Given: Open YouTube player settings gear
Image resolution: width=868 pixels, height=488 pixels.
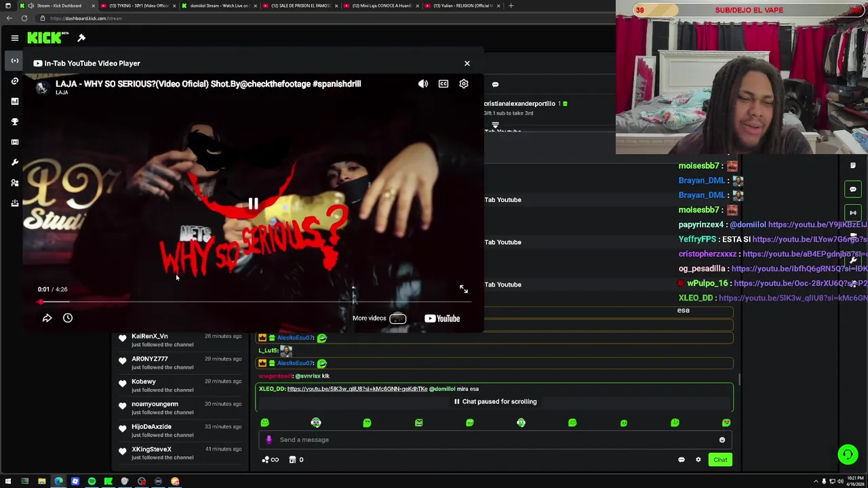Looking at the screenshot, I should pos(464,84).
